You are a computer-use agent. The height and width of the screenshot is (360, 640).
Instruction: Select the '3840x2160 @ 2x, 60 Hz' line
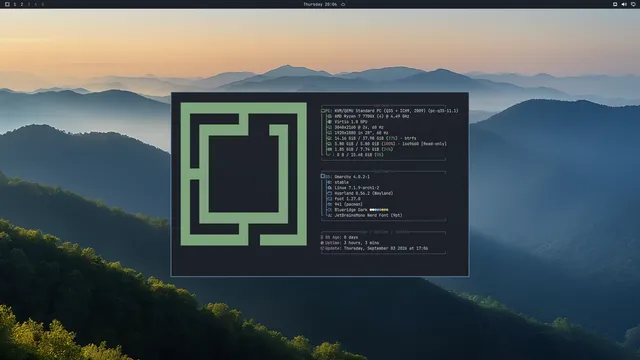[x=359, y=127]
